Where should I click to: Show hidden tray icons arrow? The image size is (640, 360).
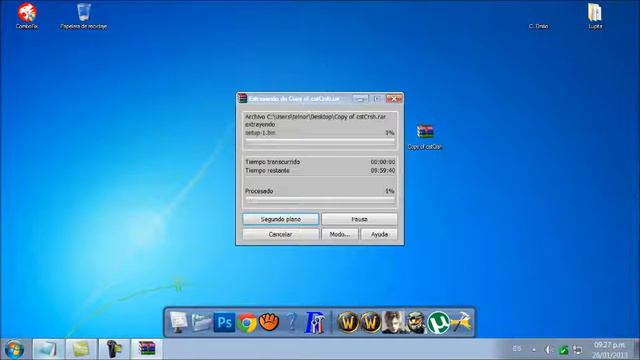click(x=534, y=350)
